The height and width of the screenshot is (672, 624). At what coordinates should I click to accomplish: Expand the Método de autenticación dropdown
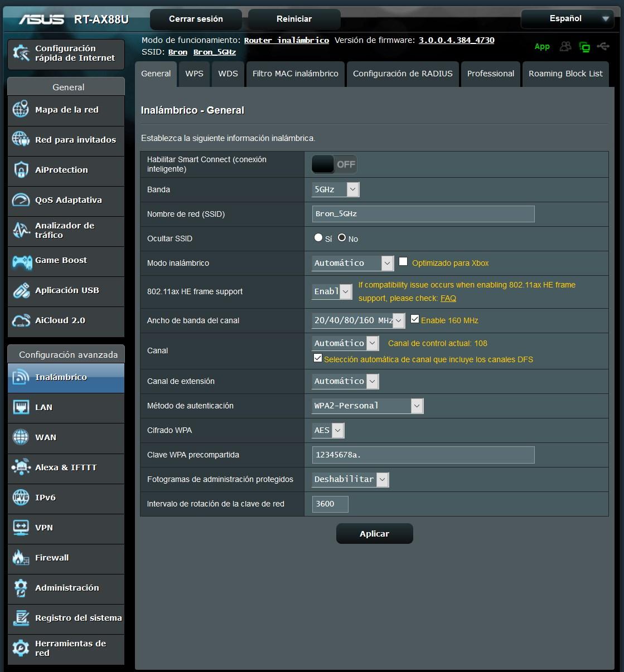click(367, 406)
